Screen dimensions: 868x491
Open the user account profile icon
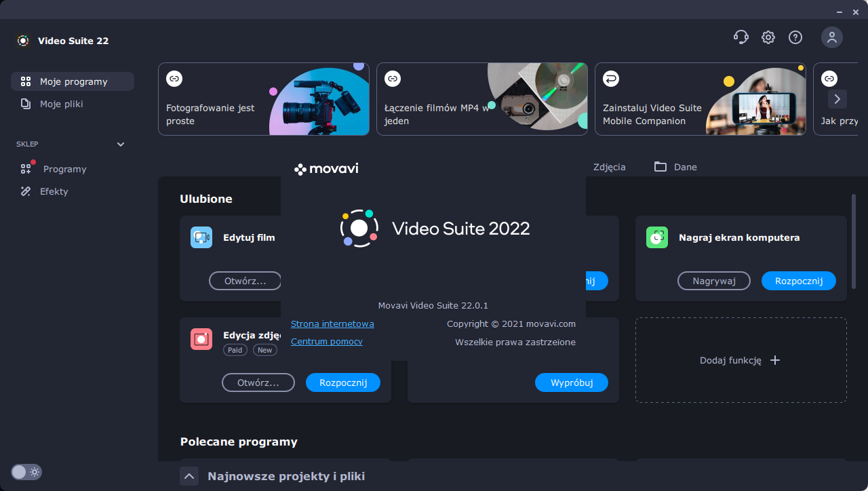tap(832, 37)
